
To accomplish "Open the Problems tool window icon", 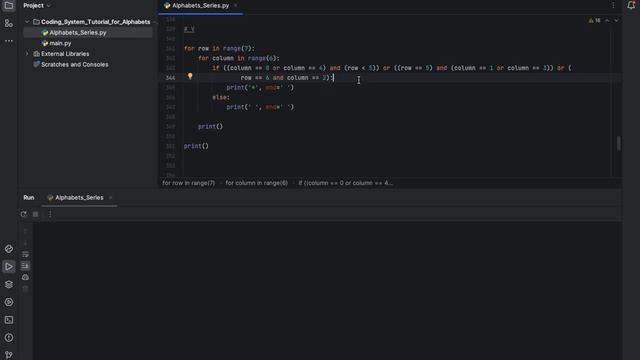I will (x=9, y=338).
